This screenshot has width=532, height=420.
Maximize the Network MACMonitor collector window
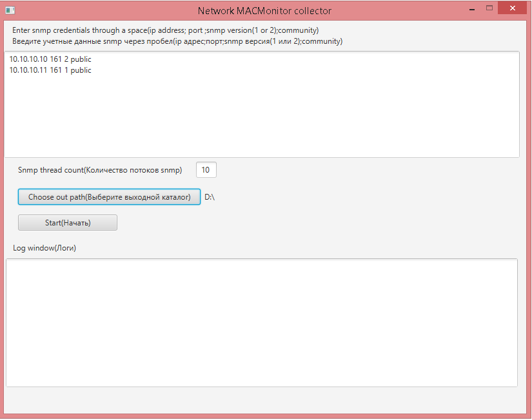(489, 8)
